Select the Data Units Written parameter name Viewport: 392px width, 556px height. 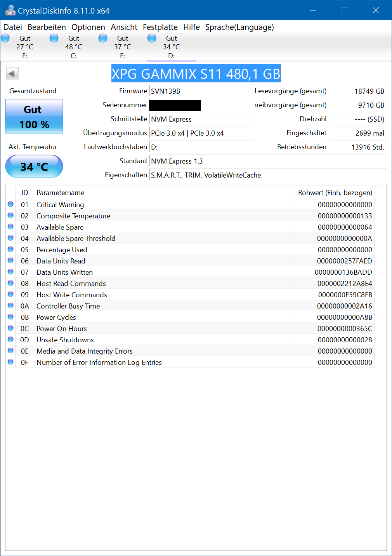[64, 272]
